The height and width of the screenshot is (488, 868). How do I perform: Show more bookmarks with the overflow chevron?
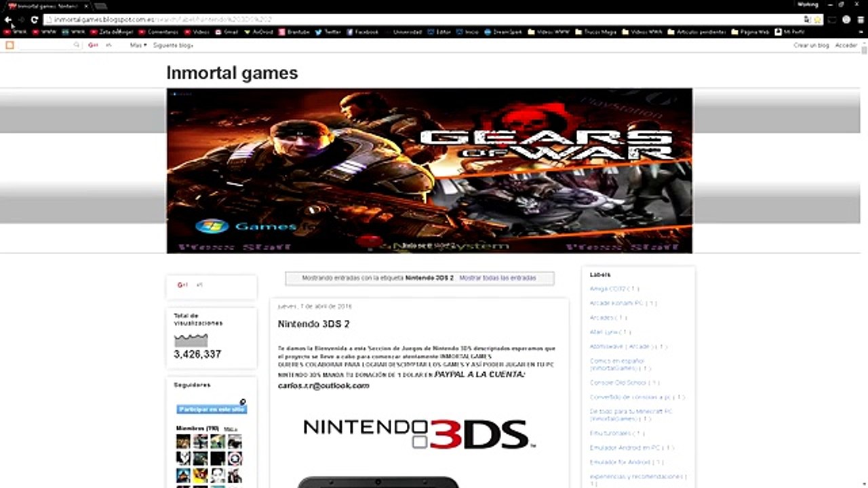(860, 32)
